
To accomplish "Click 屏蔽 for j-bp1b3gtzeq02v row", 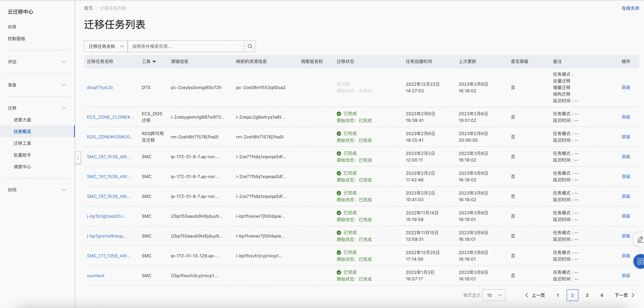I will (x=626, y=216).
